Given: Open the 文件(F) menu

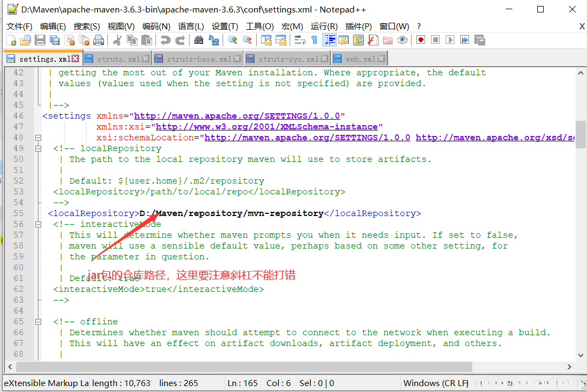Looking at the screenshot, I should click(19, 26).
